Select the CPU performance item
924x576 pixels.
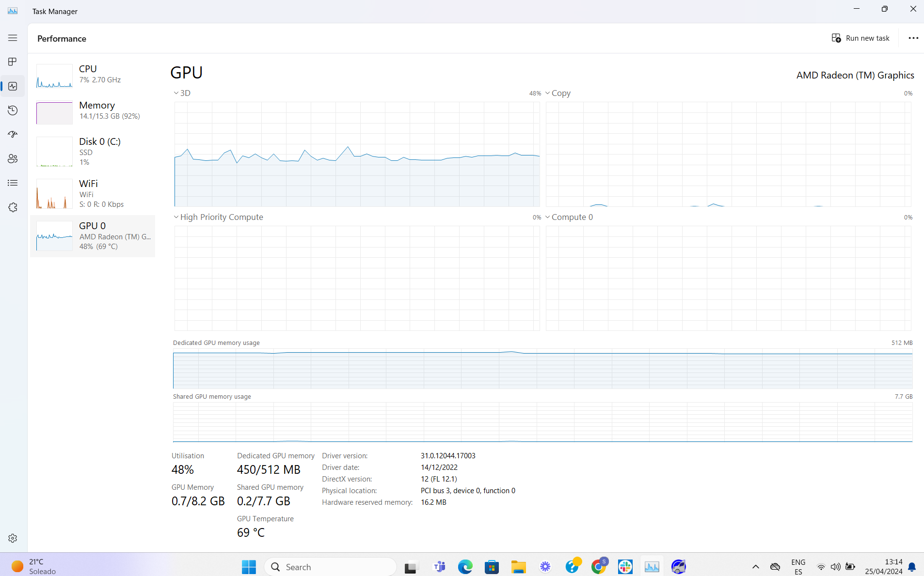[93, 76]
